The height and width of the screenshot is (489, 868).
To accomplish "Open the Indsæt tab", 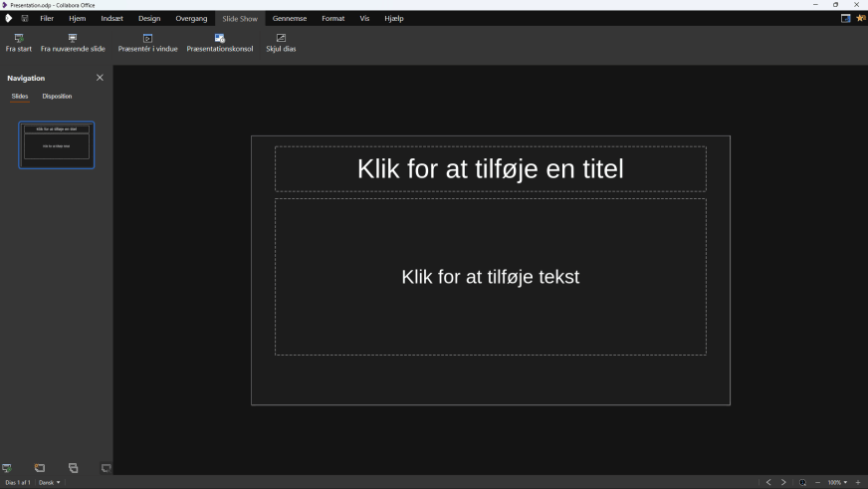I will point(111,18).
